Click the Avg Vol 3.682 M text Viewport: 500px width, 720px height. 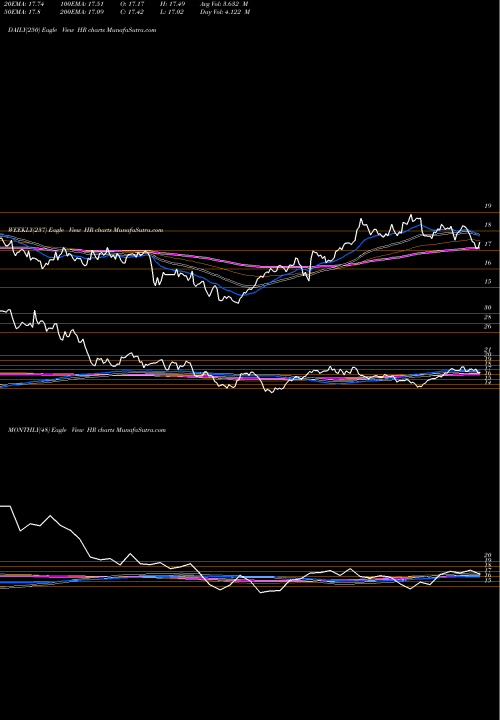224,4
